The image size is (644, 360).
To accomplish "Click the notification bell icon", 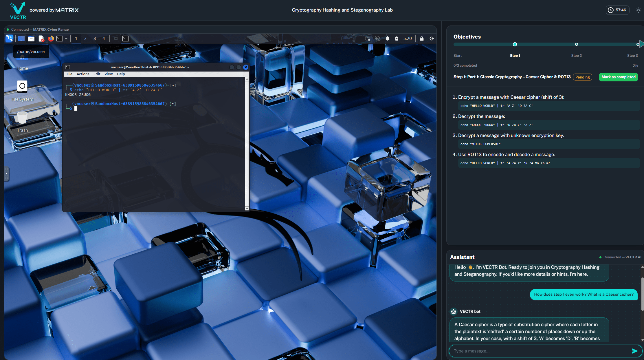I will pos(388,39).
